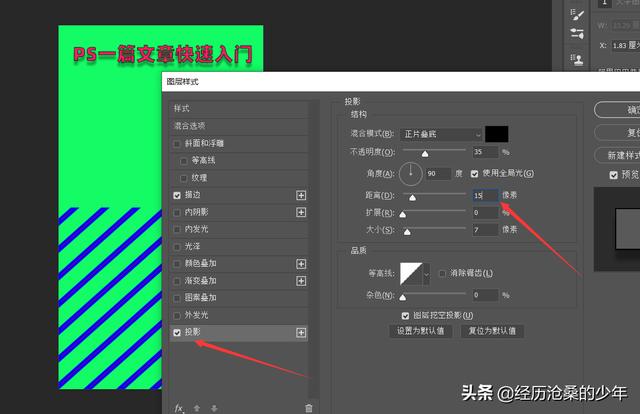Select 内发光 row in styles list
Screen dimensions: 640x414
coord(239,229)
